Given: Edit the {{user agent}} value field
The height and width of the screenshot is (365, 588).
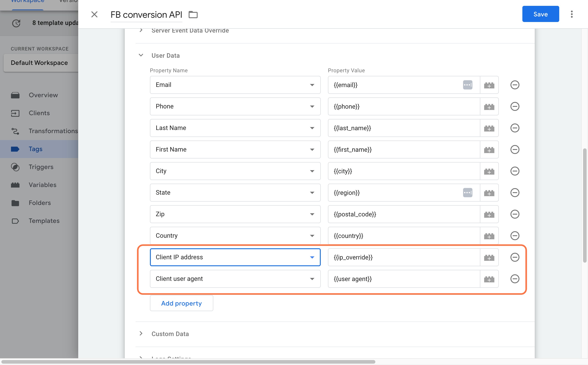Looking at the screenshot, I should [x=404, y=279].
